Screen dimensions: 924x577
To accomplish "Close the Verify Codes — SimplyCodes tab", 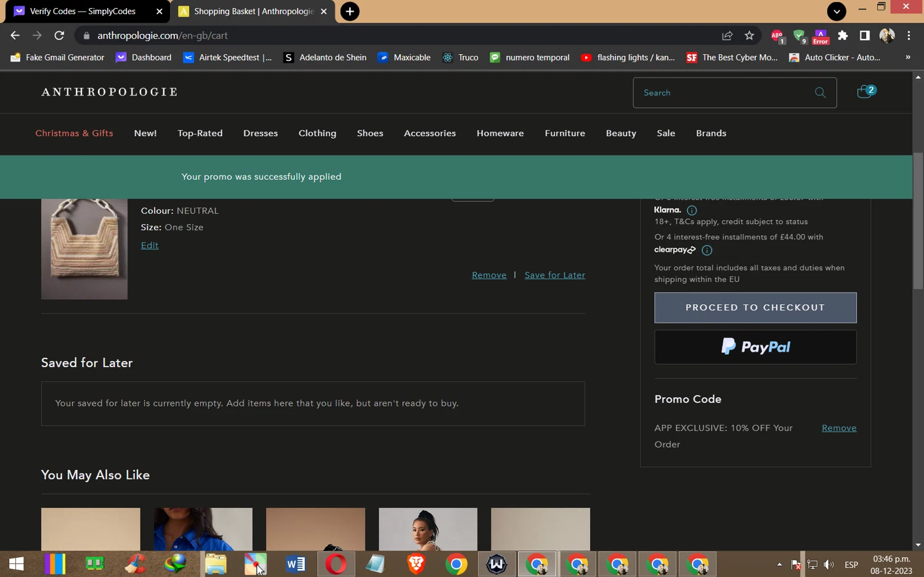I will (159, 12).
